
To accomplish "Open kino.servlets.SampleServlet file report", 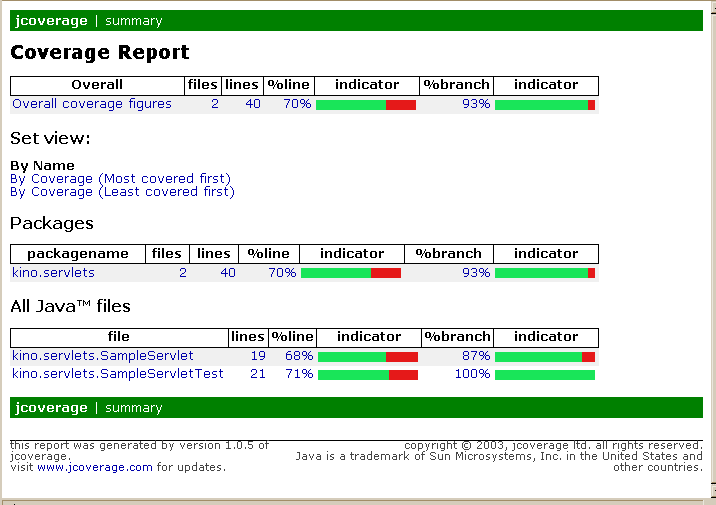I will point(103,355).
